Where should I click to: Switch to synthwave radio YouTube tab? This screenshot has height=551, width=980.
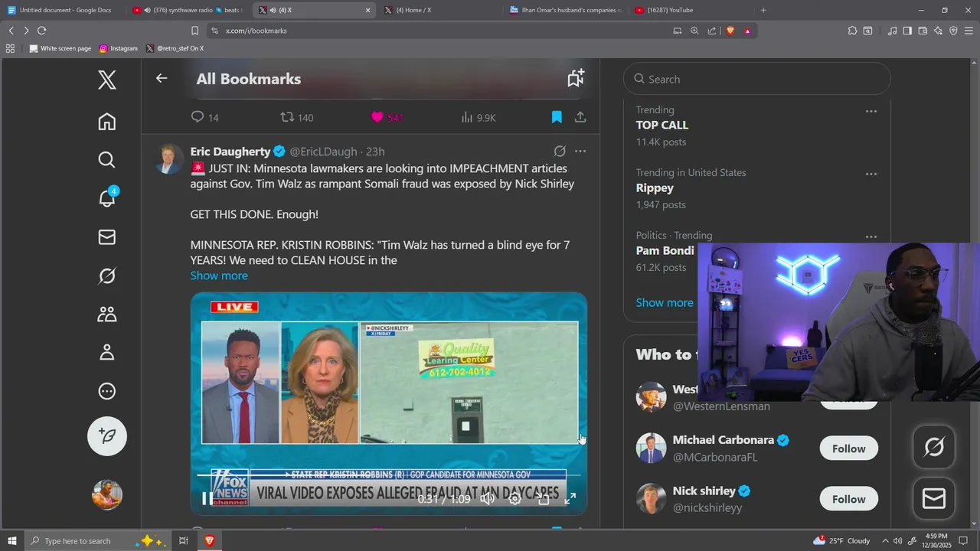point(188,10)
